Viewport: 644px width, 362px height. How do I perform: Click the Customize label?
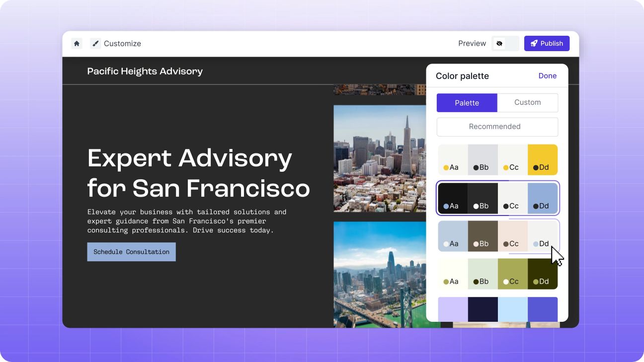click(x=122, y=44)
